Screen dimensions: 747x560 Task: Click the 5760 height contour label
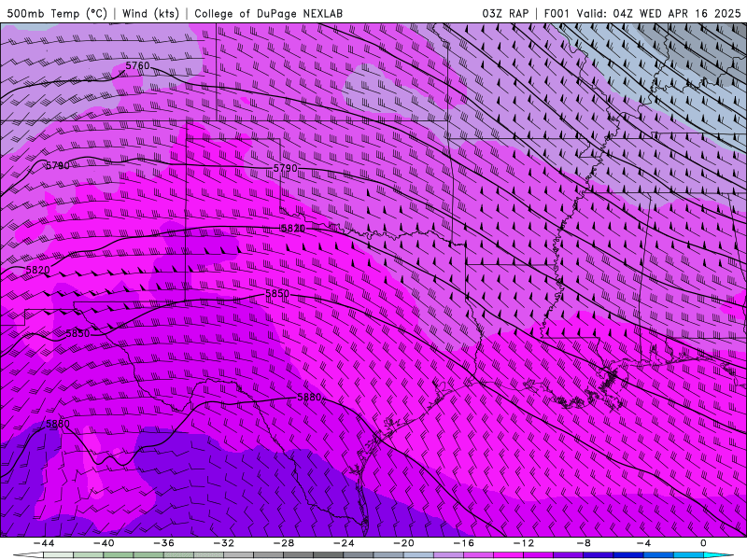pyautogui.click(x=137, y=65)
